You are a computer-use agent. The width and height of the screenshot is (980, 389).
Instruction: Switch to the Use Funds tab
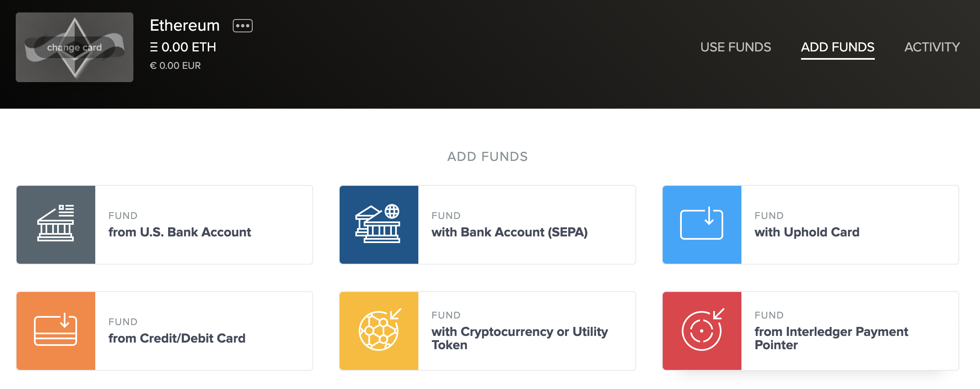735,47
